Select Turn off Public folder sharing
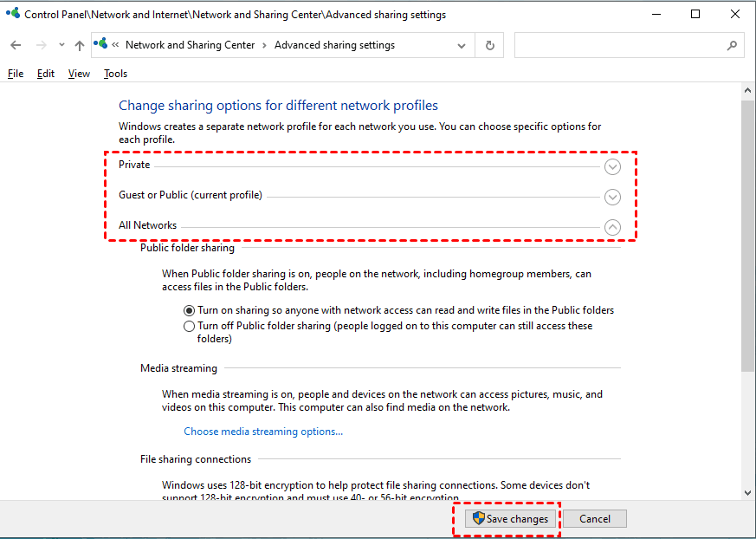 pos(190,327)
